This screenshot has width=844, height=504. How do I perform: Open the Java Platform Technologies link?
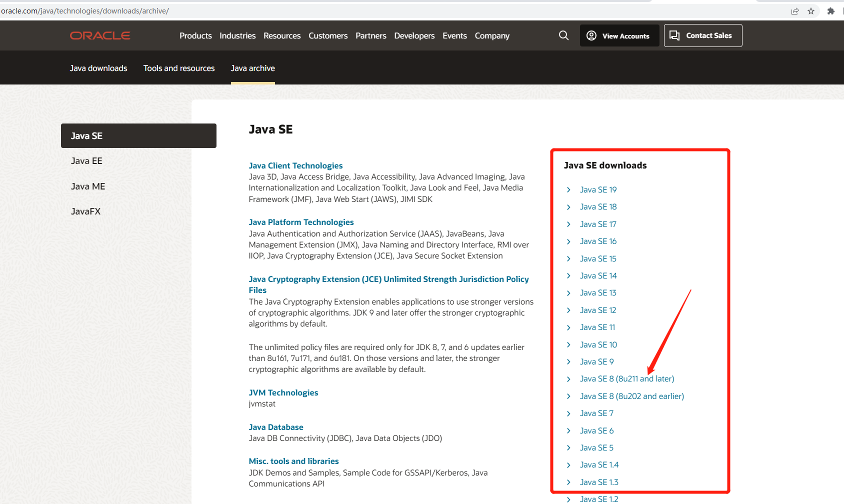[x=301, y=222]
